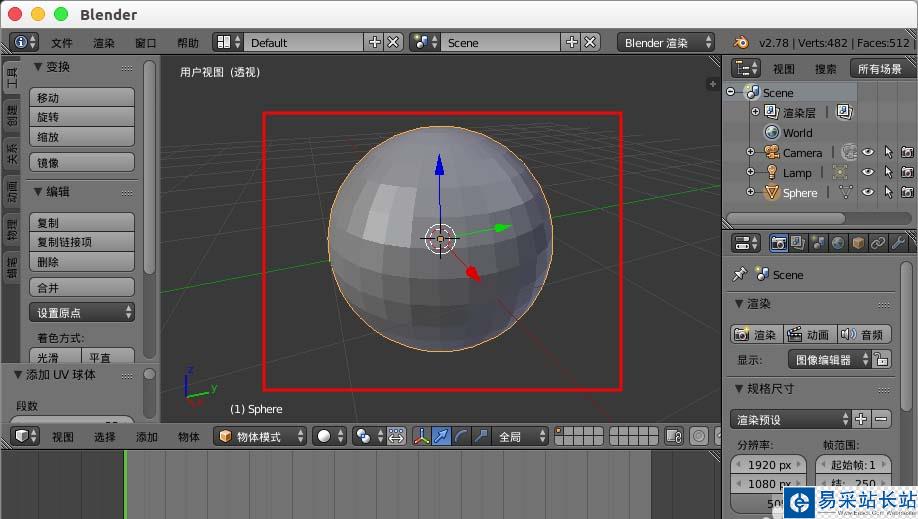
Task: Click the 移动 translate button
Action: tap(82, 97)
